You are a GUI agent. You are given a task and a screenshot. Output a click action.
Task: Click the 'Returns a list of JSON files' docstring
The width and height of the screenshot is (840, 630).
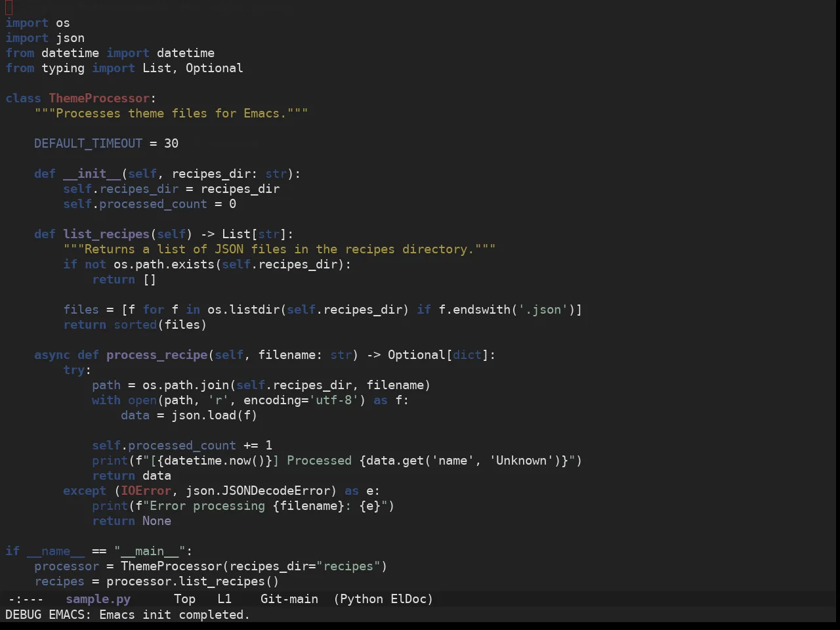pos(279,249)
